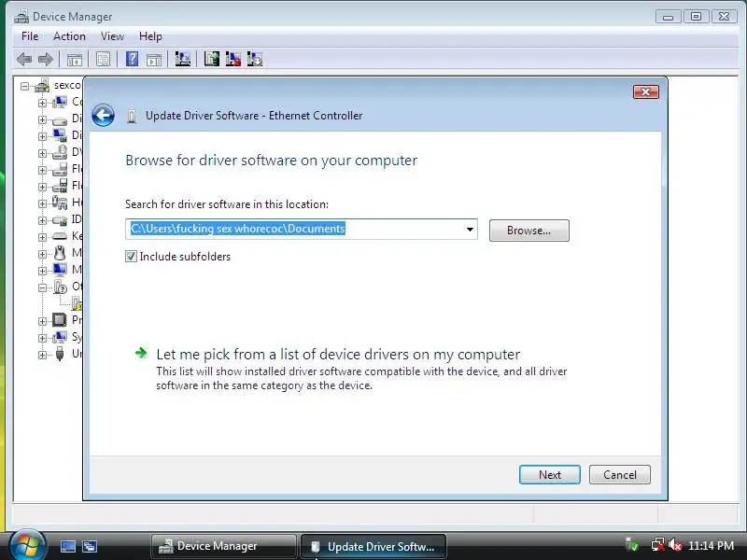747x560 pixels.
Task: Select the Other devices question-mark icon
Action: pyautogui.click(x=60, y=287)
